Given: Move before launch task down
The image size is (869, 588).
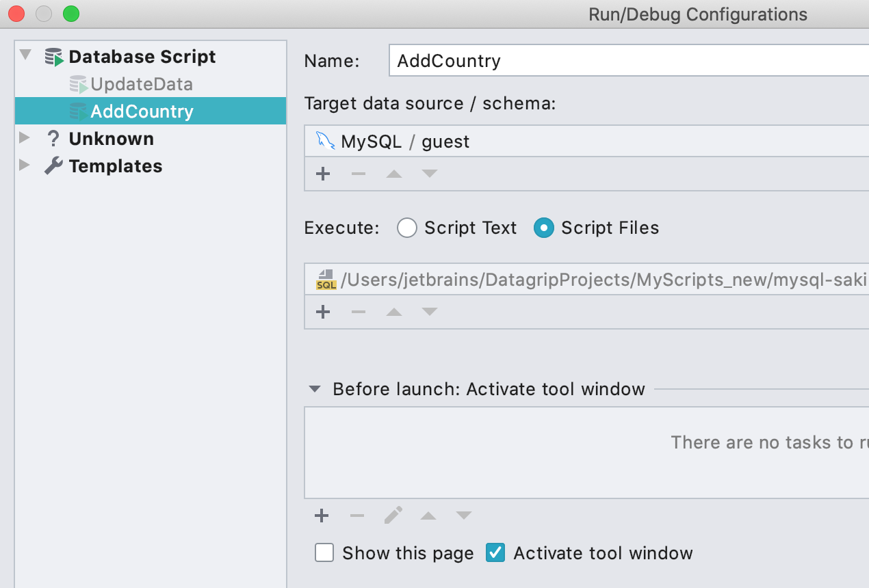Looking at the screenshot, I should click(464, 516).
